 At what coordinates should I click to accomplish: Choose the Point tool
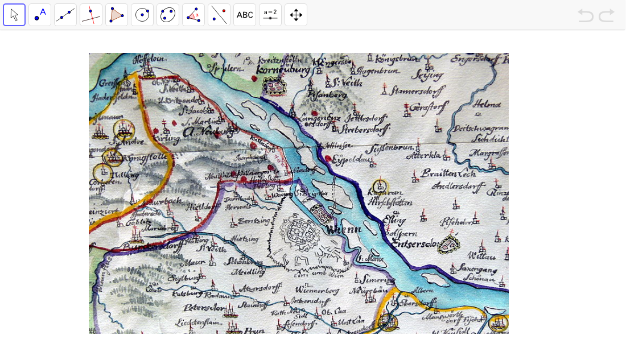[x=40, y=15]
